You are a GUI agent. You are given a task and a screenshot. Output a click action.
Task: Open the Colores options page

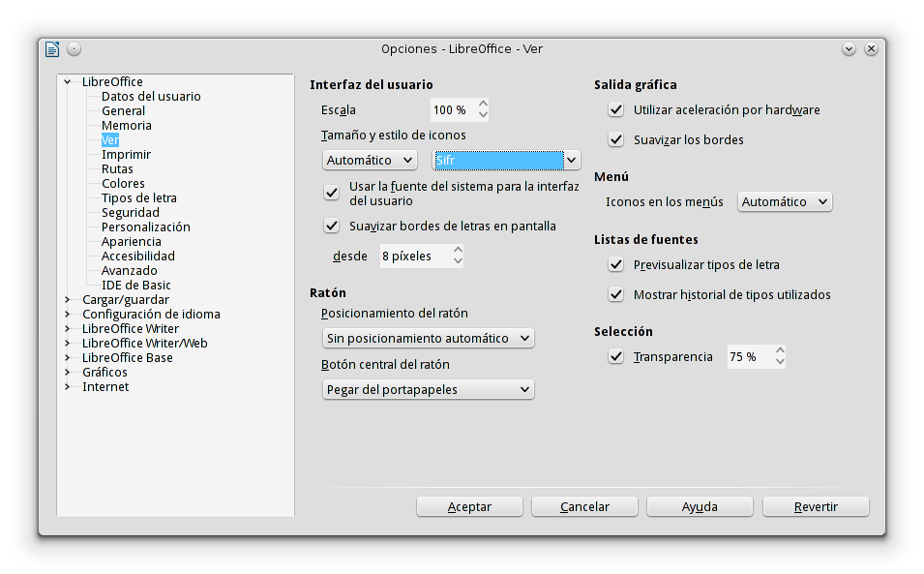[123, 183]
